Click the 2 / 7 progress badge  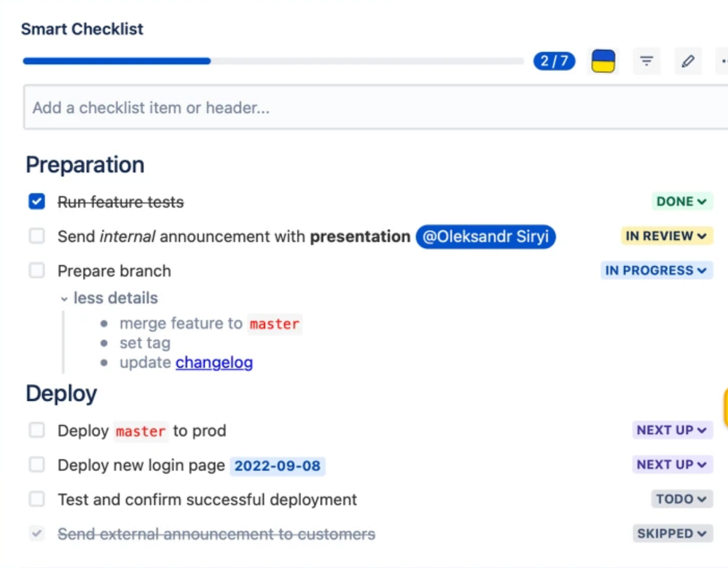click(x=554, y=61)
